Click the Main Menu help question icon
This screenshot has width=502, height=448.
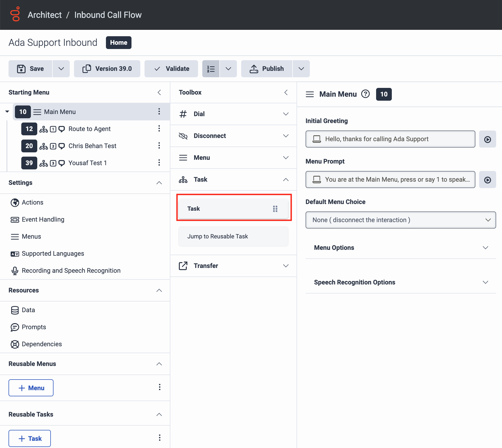(x=365, y=94)
